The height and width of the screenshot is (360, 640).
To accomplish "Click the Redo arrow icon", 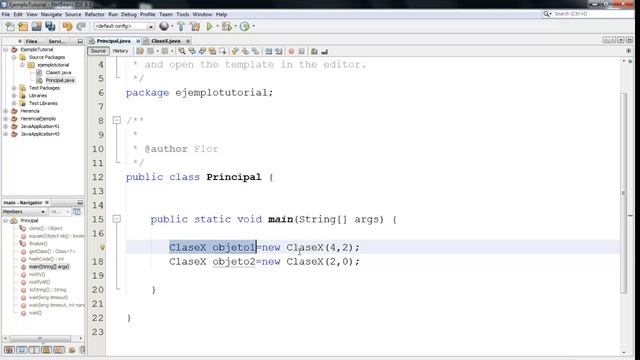I will pos(81,27).
